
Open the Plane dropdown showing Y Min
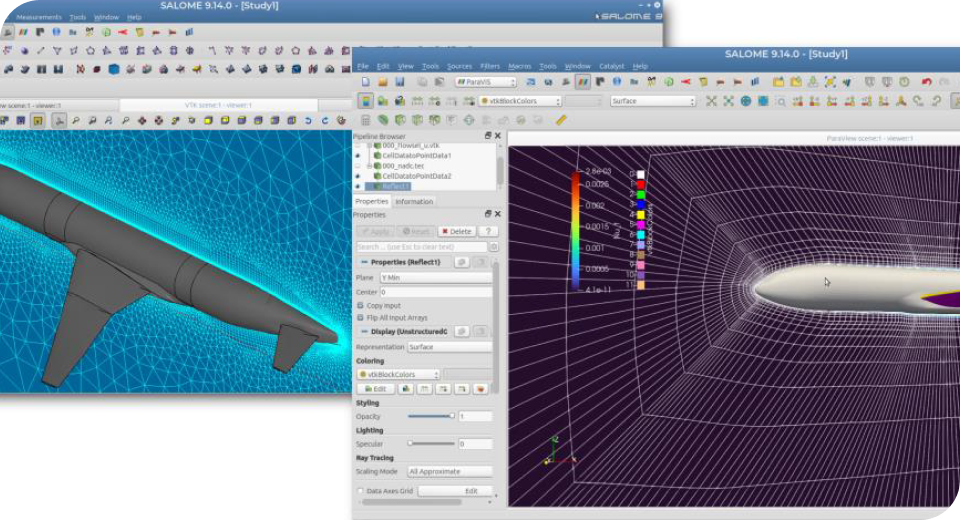pos(448,278)
